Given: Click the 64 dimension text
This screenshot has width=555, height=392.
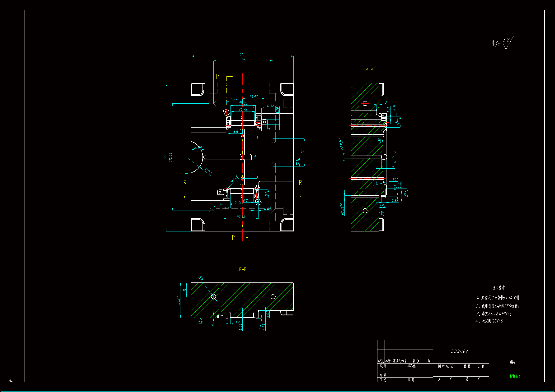Looking at the screenshot, I should coord(243,59).
